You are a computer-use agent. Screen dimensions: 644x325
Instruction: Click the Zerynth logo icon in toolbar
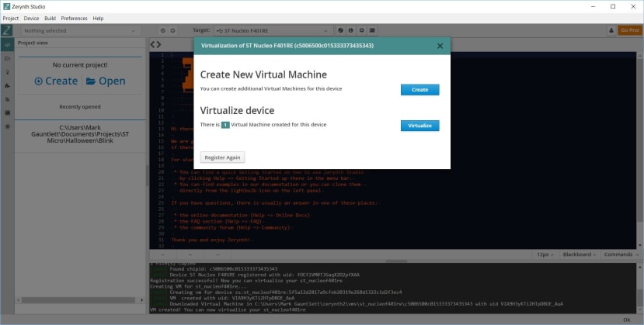[6, 30]
